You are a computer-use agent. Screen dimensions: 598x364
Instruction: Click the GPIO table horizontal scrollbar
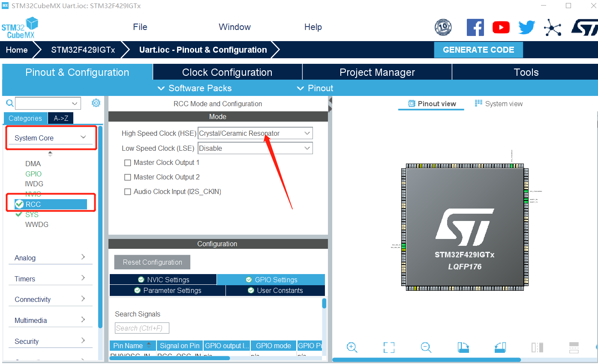[170, 358]
